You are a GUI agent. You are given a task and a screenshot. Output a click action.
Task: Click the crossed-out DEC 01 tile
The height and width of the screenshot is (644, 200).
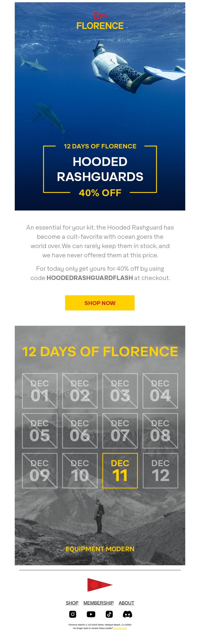click(x=40, y=391)
